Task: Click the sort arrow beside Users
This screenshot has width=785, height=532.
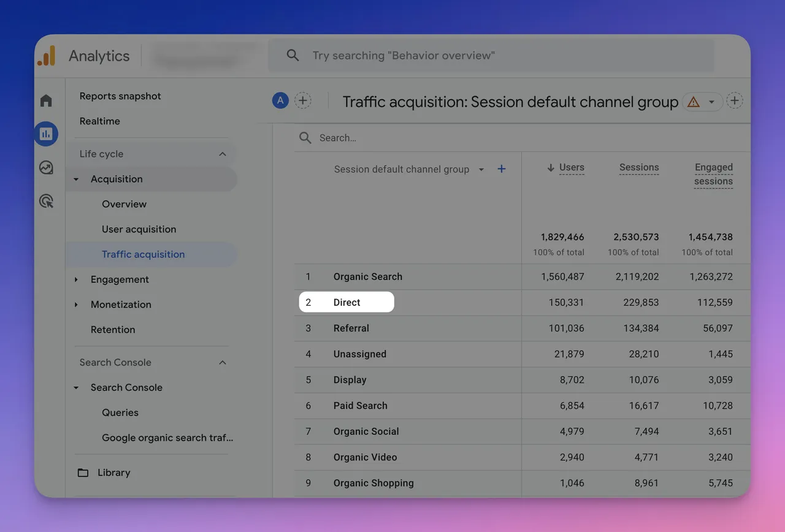Action: coord(551,168)
